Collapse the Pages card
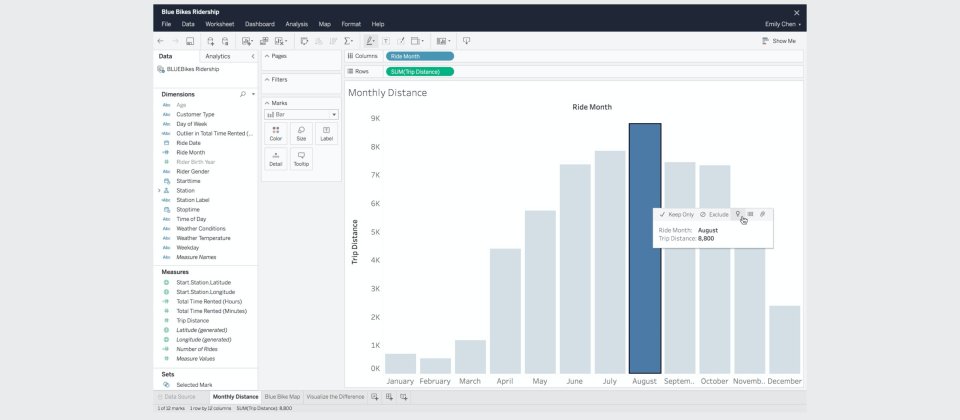960x420 pixels. coord(267,56)
